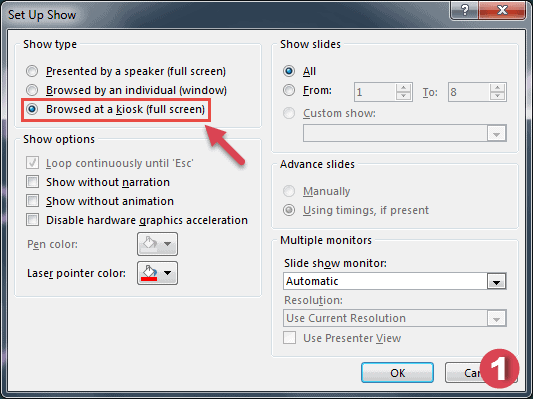Close the Set Up Show dialog

click(502, 10)
